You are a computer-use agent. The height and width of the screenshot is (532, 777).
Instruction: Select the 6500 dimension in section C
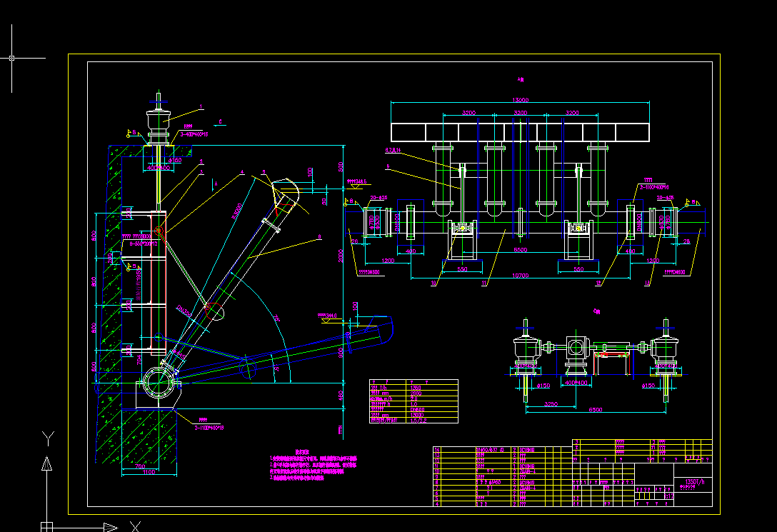click(595, 410)
